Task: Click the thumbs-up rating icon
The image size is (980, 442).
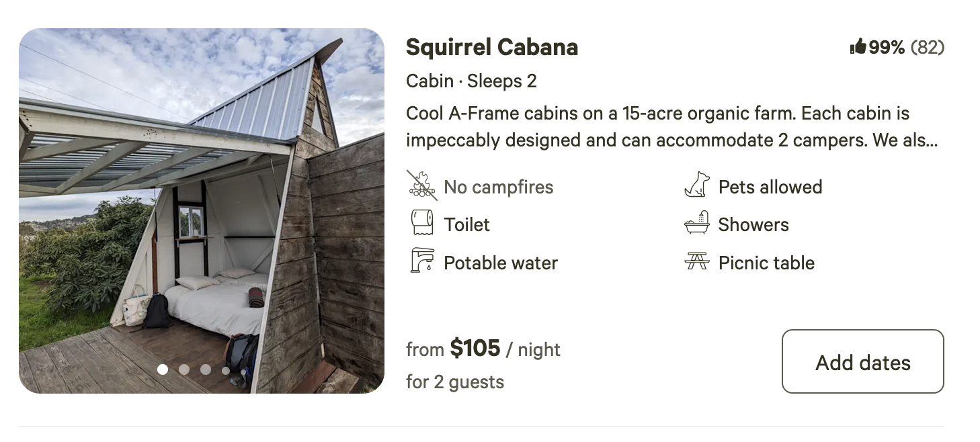Action: [858, 47]
